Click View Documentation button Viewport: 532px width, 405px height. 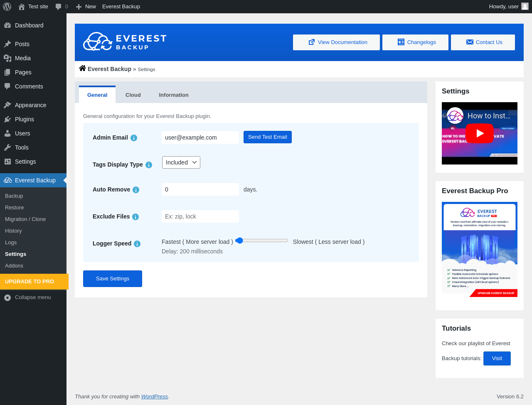pos(336,42)
